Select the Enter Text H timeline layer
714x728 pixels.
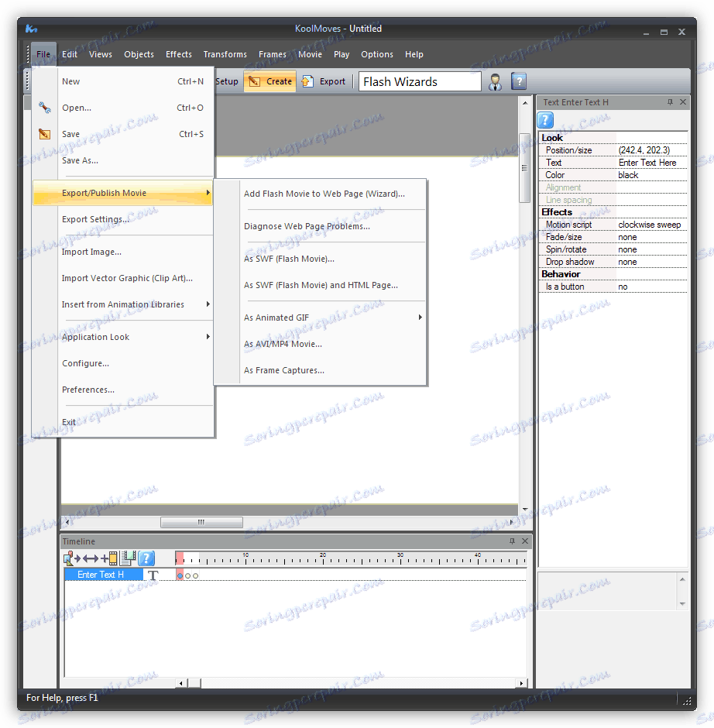pos(104,575)
